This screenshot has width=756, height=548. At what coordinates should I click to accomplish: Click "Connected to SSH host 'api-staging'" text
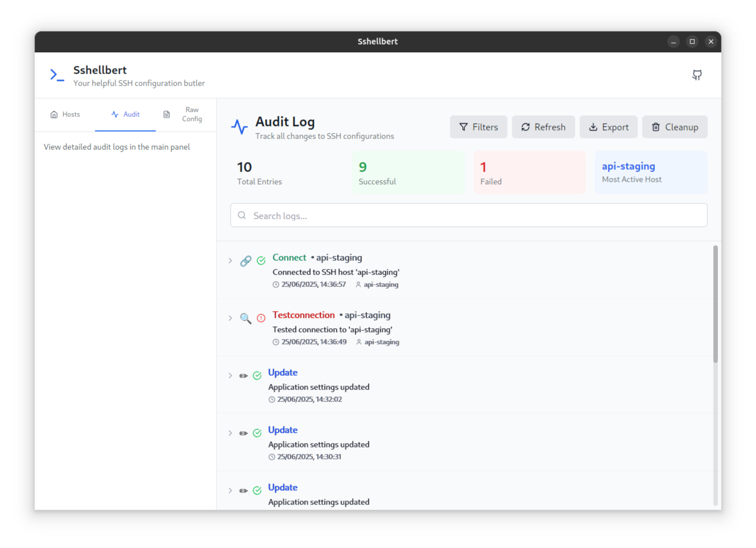pyautogui.click(x=336, y=273)
